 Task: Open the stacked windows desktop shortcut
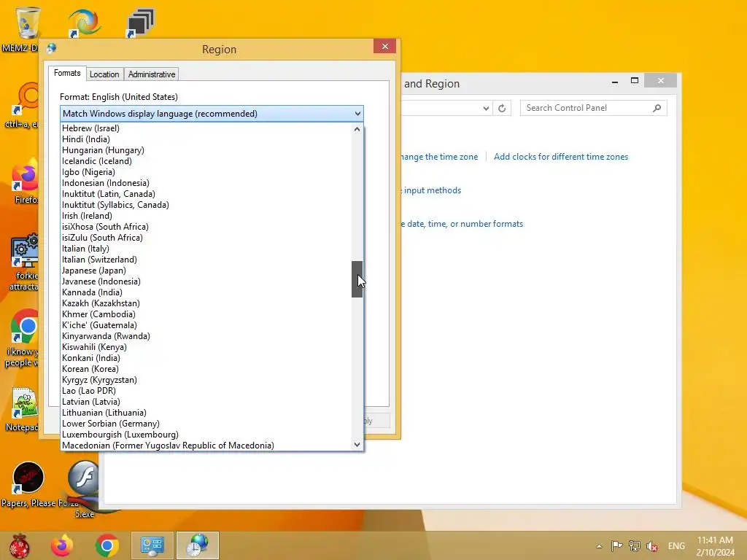click(x=140, y=23)
